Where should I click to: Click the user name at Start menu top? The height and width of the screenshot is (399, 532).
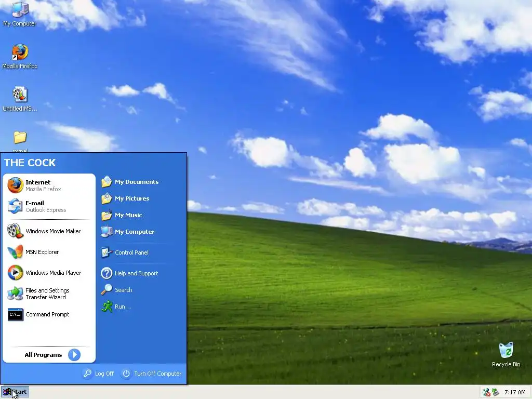point(30,163)
